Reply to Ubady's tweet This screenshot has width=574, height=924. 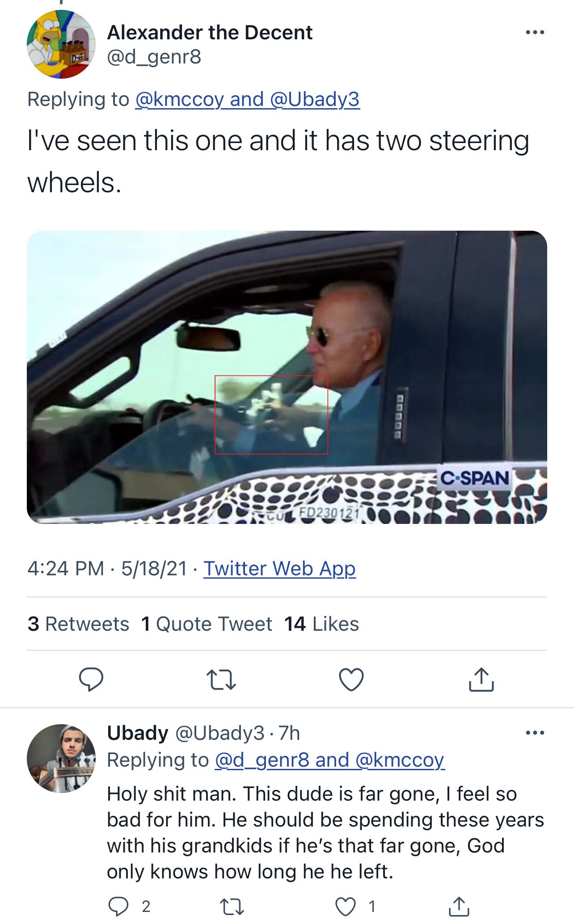click(x=118, y=906)
